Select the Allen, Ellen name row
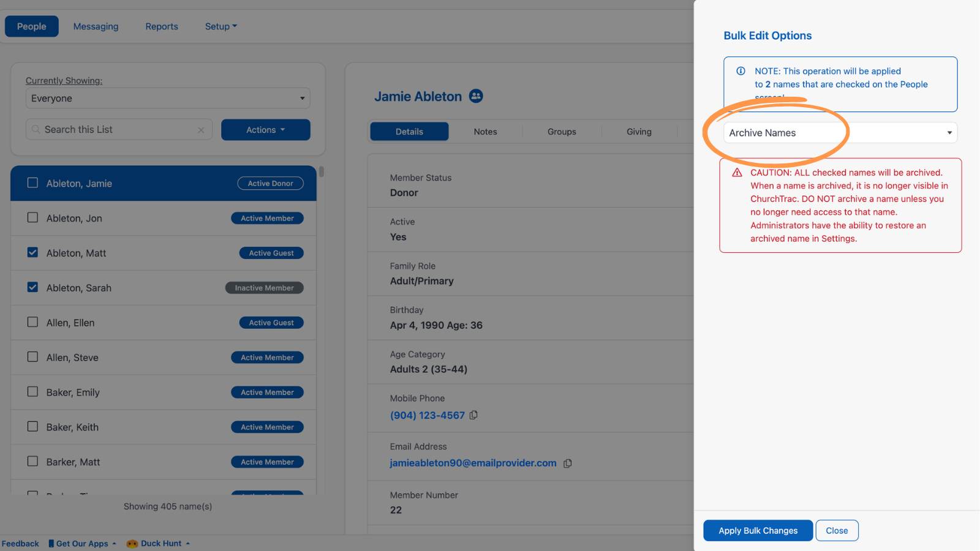The width and height of the screenshot is (980, 551). tap(164, 323)
